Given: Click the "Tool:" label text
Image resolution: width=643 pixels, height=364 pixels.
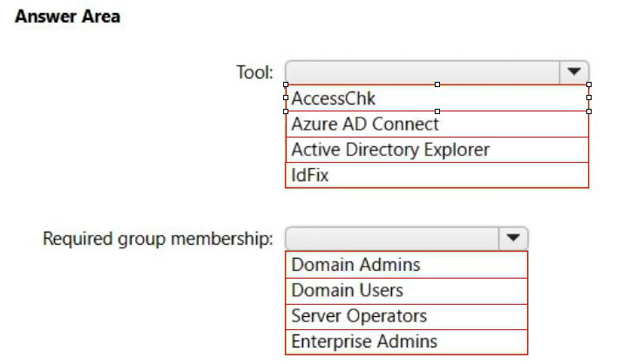Looking at the screenshot, I should coord(255,71).
